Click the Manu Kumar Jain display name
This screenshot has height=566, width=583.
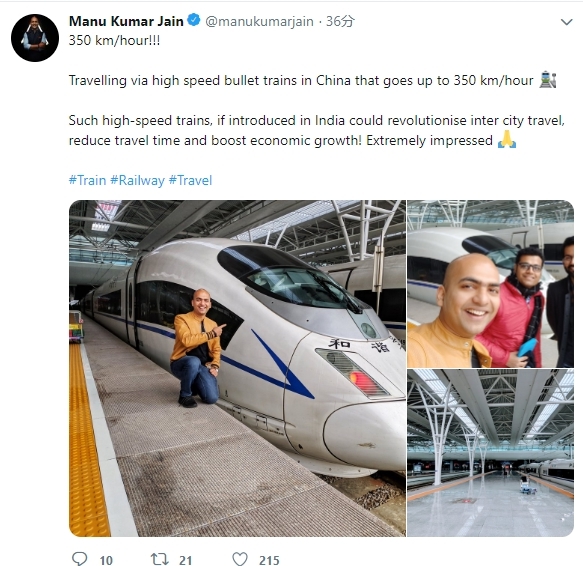126,21
